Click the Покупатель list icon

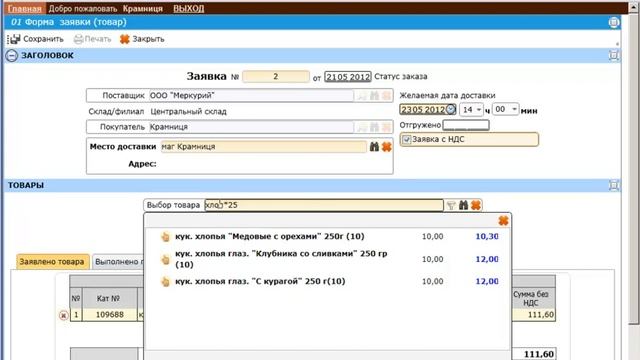tap(362, 127)
